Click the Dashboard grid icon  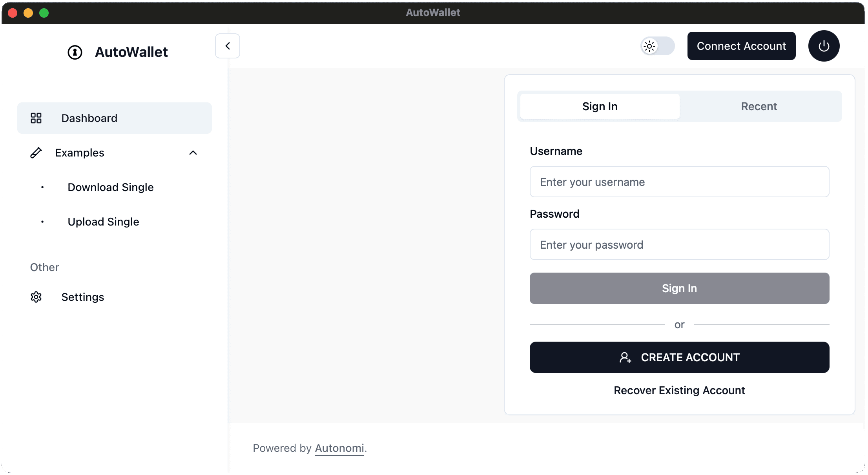tap(36, 118)
